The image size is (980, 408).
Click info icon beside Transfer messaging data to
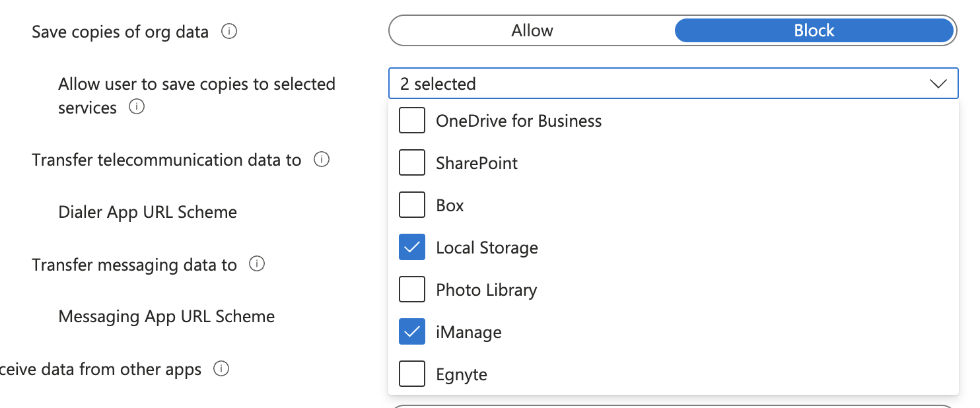tap(257, 264)
